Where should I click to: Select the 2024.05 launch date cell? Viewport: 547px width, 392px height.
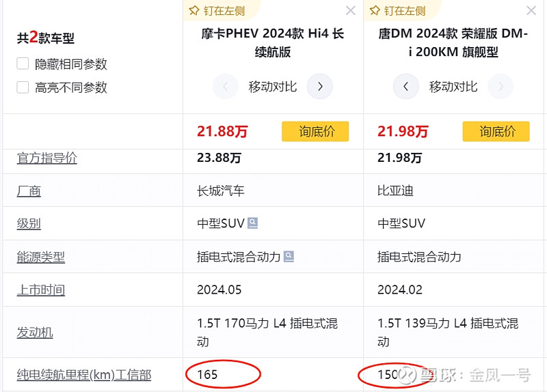coord(219,290)
